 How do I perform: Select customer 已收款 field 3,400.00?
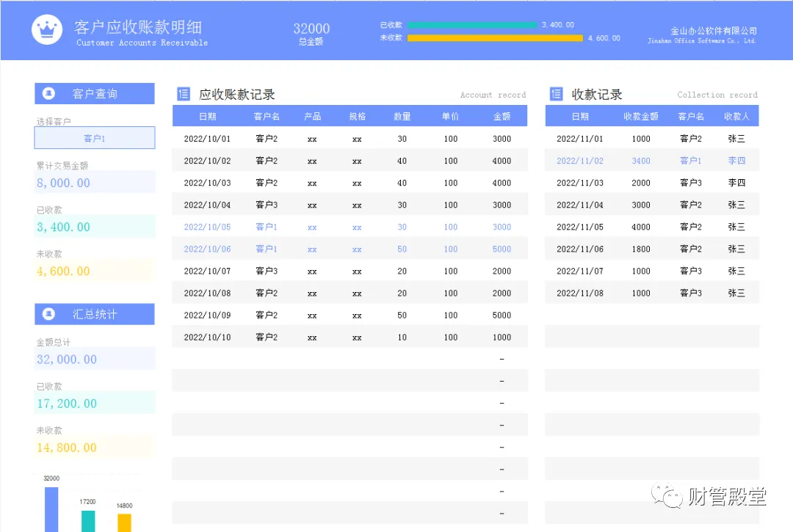[x=95, y=226]
